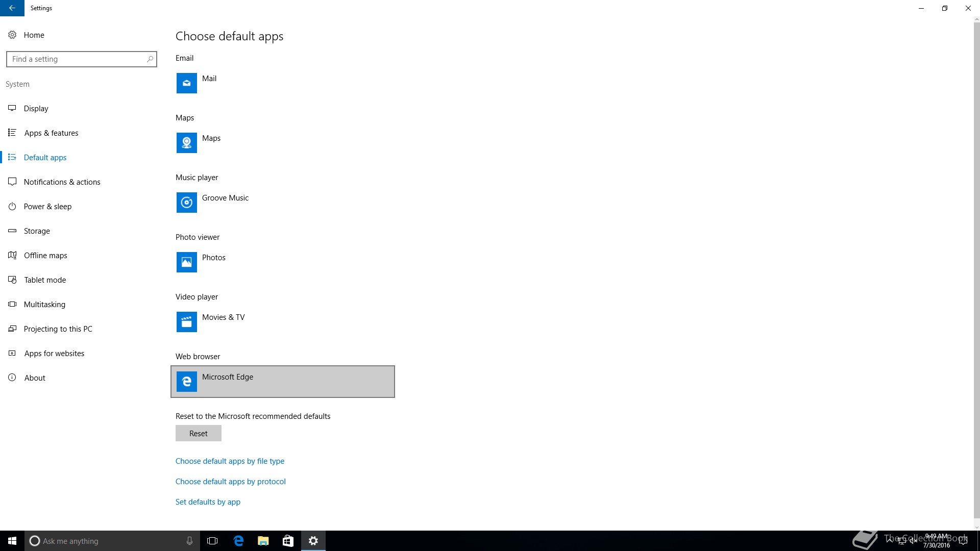Image resolution: width=980 pixels, height=551 pixels.
Task: Click the Settings taskbar button
Action: pyautogui.click(x=313, y=541)
